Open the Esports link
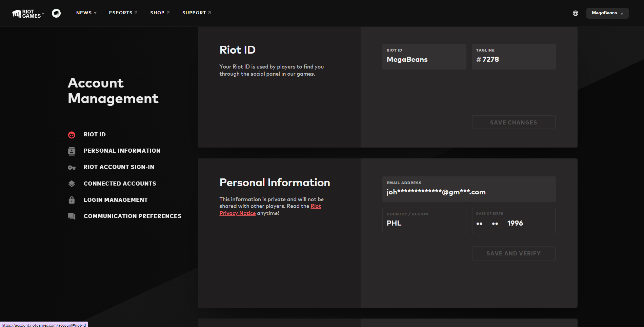Viewport: 644px width, 327px height. 123,13
